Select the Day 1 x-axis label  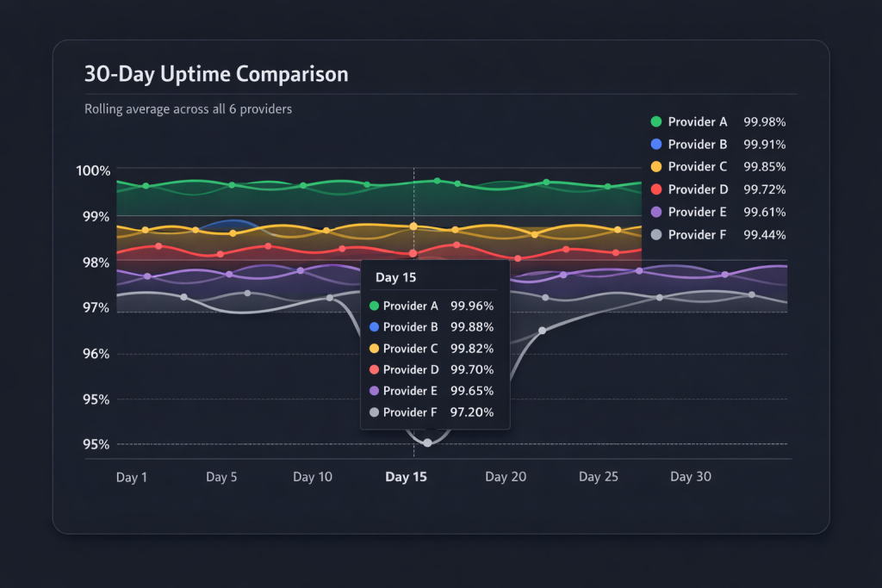coord(132,477)
